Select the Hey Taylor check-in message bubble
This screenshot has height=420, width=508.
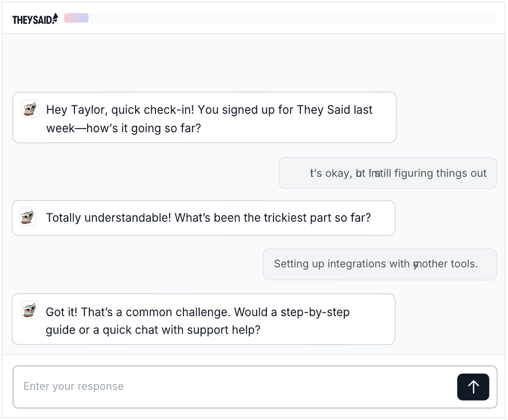204,118
